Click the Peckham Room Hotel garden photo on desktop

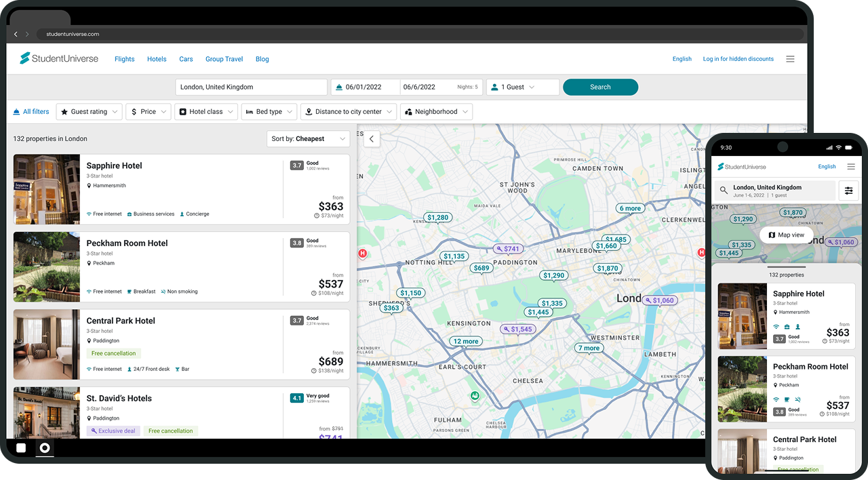coord(47,267)
